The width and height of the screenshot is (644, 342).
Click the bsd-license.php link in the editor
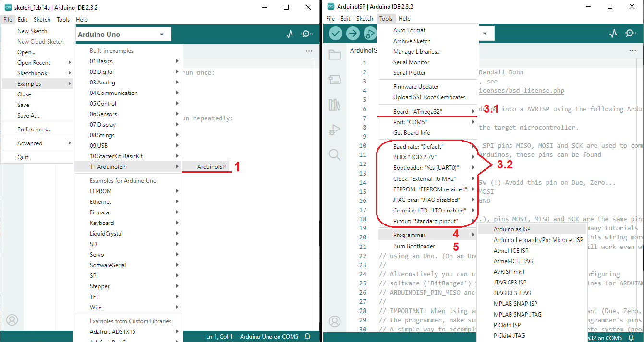pyautogui.click(x=522, y=91)
